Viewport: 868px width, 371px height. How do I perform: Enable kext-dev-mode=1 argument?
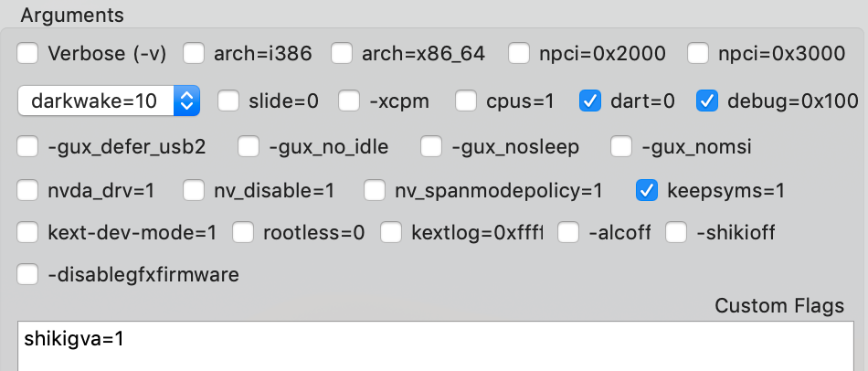pyautogui.click(x=28, y=233)
